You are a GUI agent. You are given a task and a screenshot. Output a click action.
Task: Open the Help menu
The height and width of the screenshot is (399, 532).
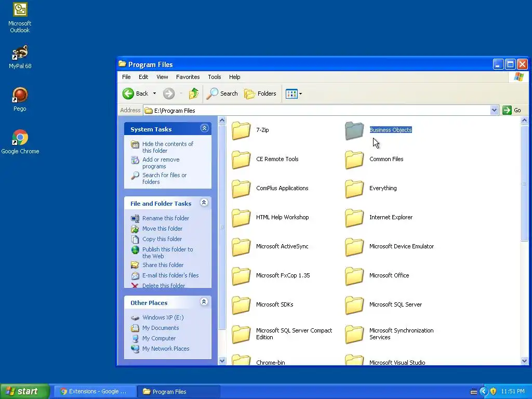(x=234, y=77)
